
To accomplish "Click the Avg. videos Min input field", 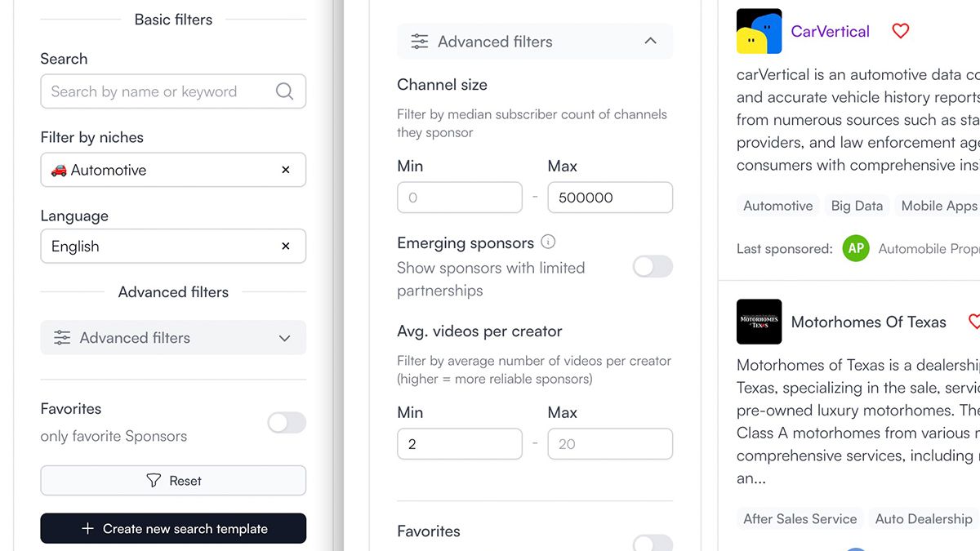I will (x=459, y=444).
